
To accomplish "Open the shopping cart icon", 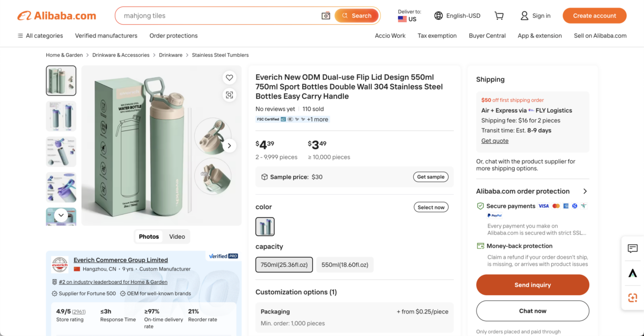I will coord(499,16).
